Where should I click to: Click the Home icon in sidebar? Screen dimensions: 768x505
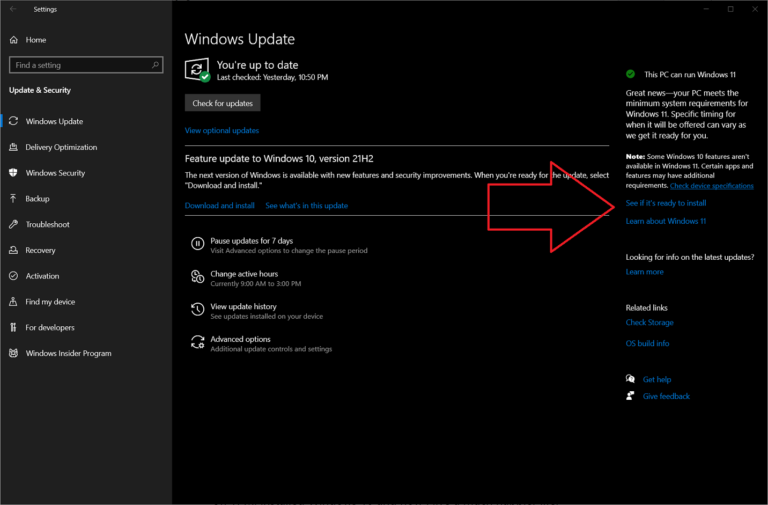click(x=14, y=40)
